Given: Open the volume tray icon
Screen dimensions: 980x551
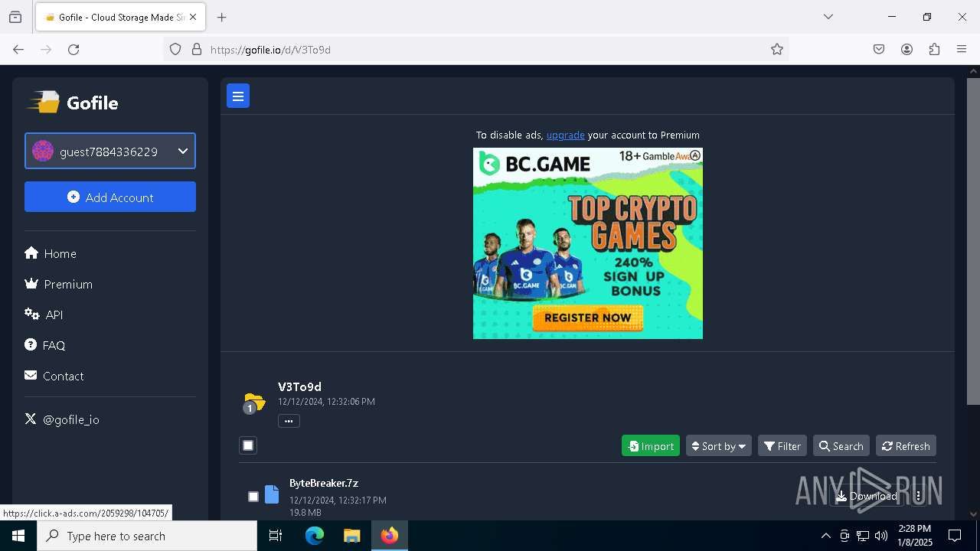Looking at the screenshot, I should [x=881, y=536].
